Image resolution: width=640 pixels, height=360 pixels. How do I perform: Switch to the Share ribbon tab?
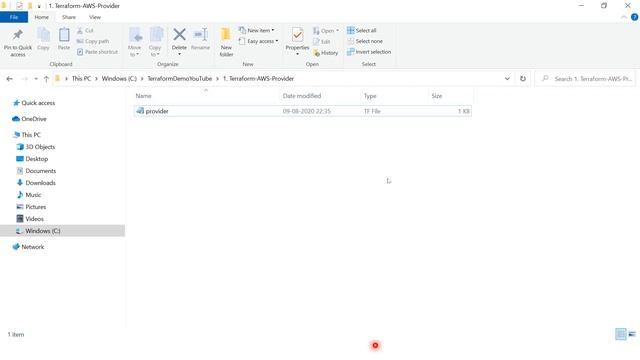pos(69,17)
